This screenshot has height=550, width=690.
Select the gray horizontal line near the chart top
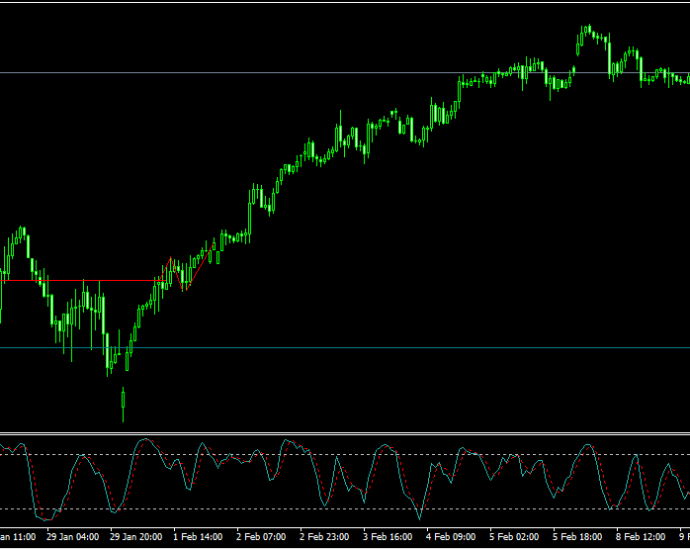[x=345, y=73]
